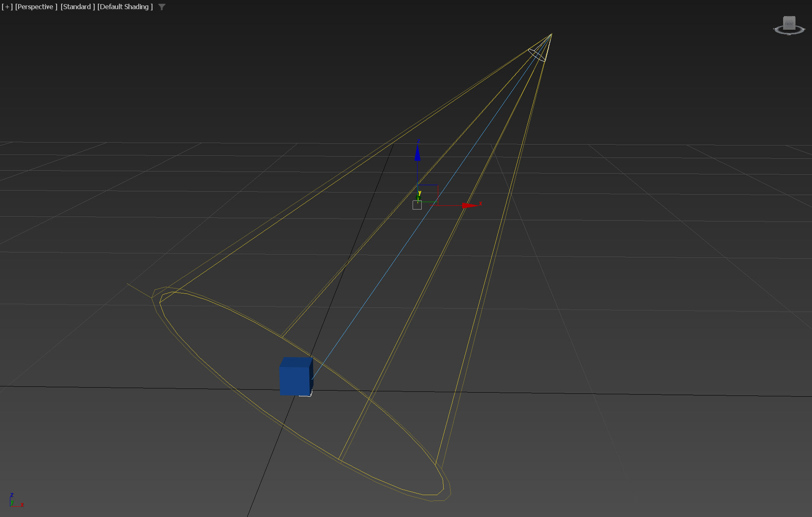Click the right compass marker on ViewCube ring

coord(804,29)
